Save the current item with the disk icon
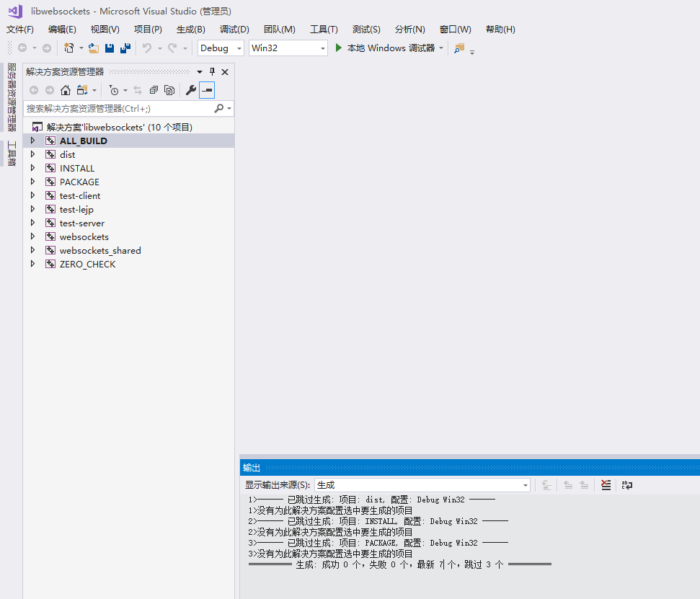This screenshot has width=700, height=599. (110, 48)
